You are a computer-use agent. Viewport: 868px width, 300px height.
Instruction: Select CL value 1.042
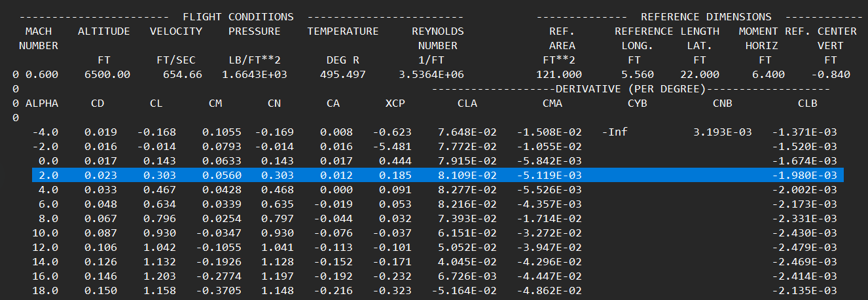coord(160,248)
